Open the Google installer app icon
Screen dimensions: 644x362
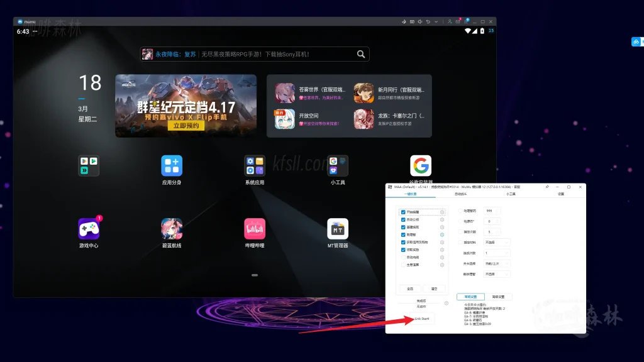point(421,166)
